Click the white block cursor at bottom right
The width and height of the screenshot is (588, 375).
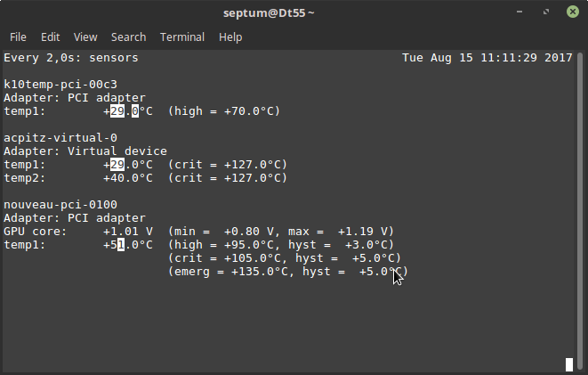[569, 364]
